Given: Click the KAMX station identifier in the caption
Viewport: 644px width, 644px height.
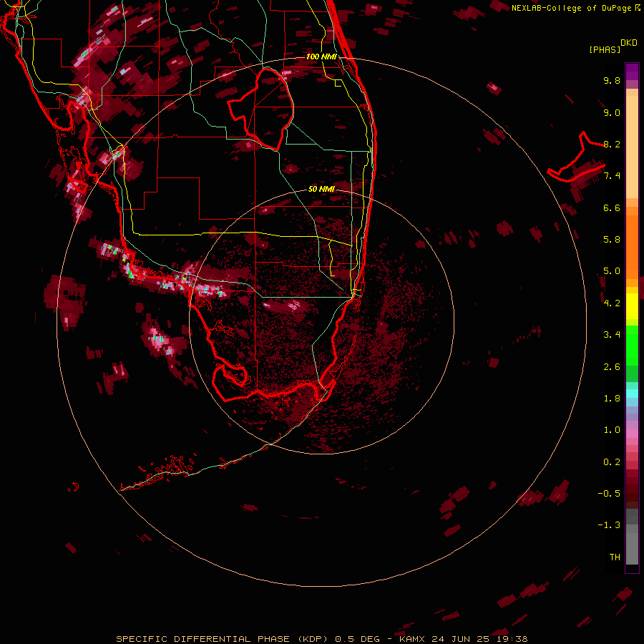Looking at the screenshot, I should (412, 639).
